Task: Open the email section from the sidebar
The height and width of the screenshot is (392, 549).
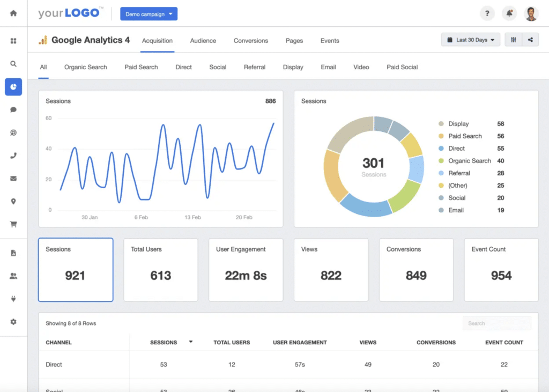Action: click(x=13, y=178)
